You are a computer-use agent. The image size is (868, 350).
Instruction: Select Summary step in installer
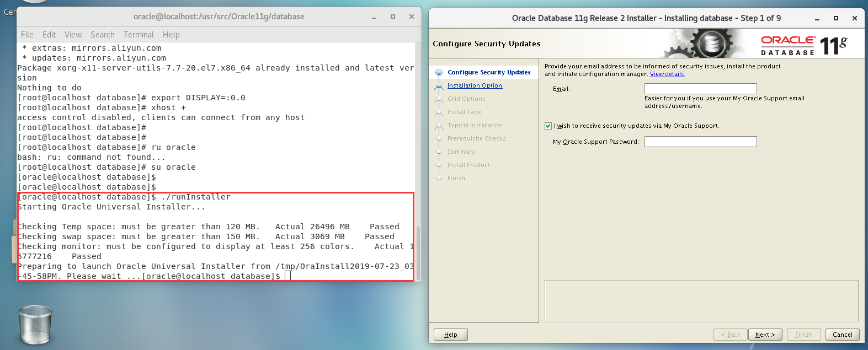[x=461, y=152]
